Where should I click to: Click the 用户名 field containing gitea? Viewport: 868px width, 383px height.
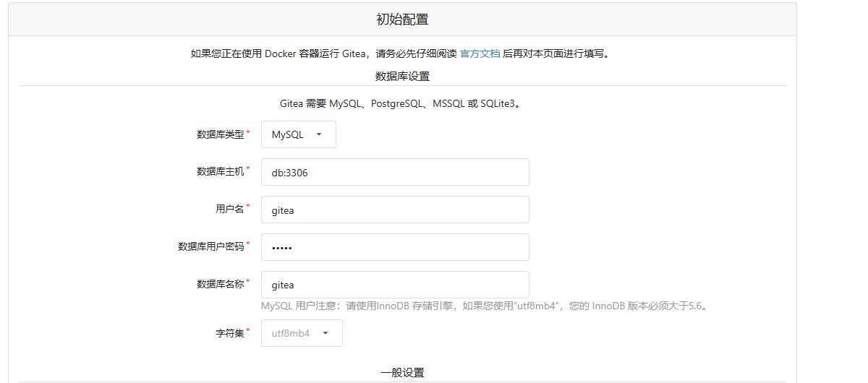point(395,210)
